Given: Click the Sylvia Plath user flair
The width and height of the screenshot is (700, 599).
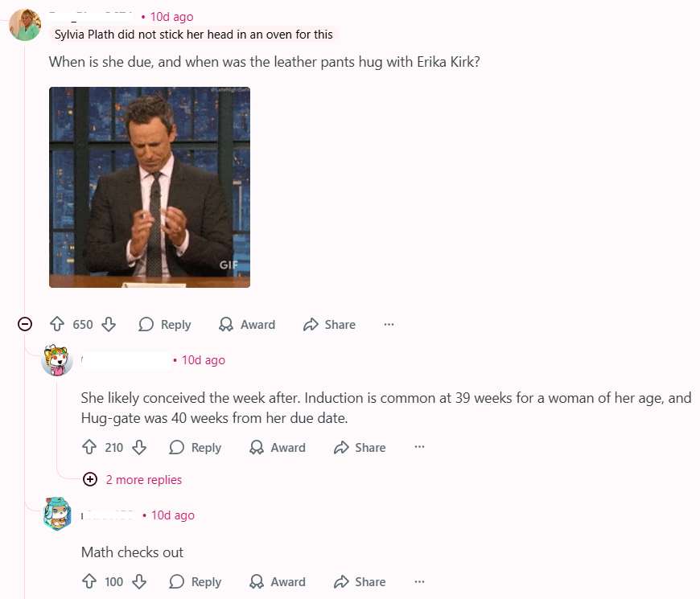Looking at the screenshot, I should [193, 34].
